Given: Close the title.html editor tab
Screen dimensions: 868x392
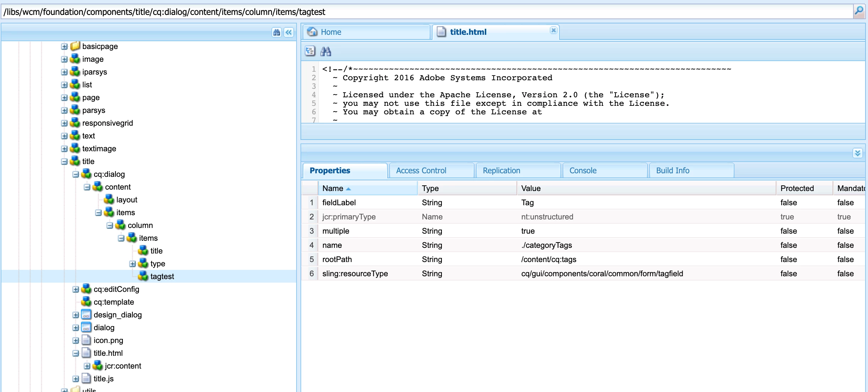Looking at the screenshot, I should click(553, 31).
